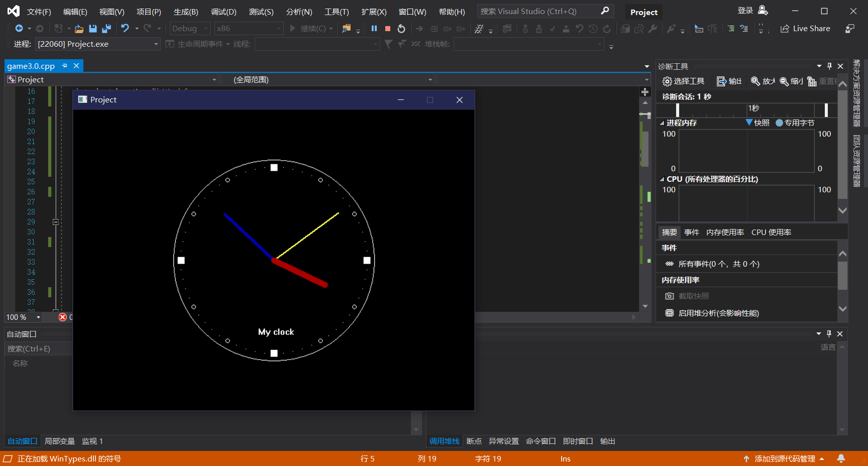
Task: Close the game3.0.cpp editor tab
Action: [76, 66]
